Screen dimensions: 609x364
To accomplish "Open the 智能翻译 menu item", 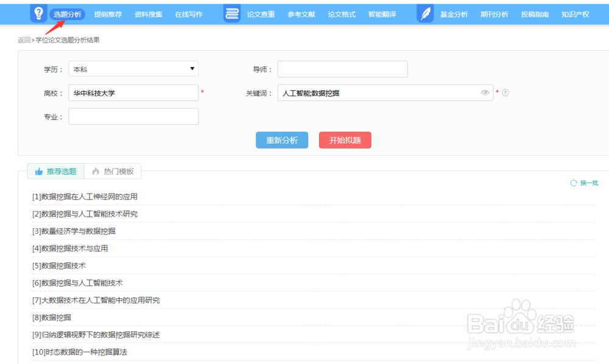I will (x=382, y=15).
